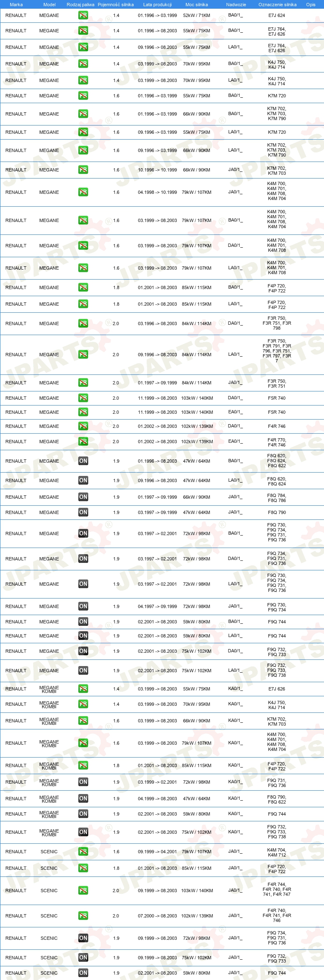Select MEGANE KOMBI in the E7J 626 row
The width and height of the screenshot is (324, 980).
click(49, 689)
